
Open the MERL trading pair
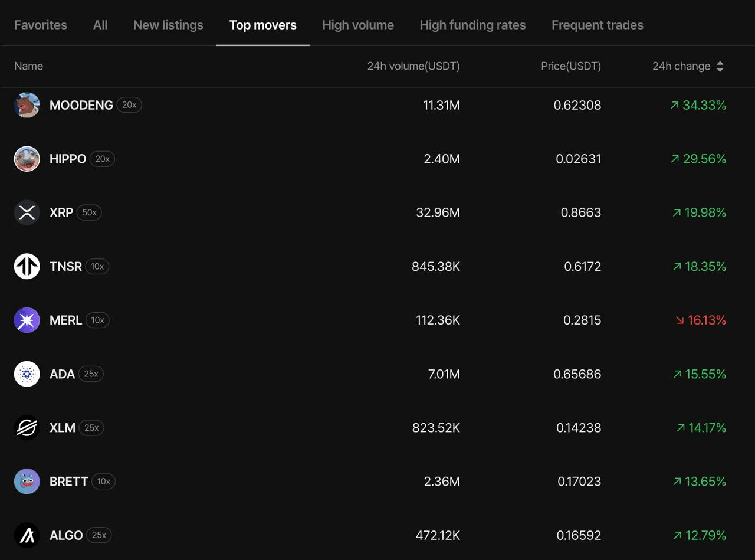(65, 320)
